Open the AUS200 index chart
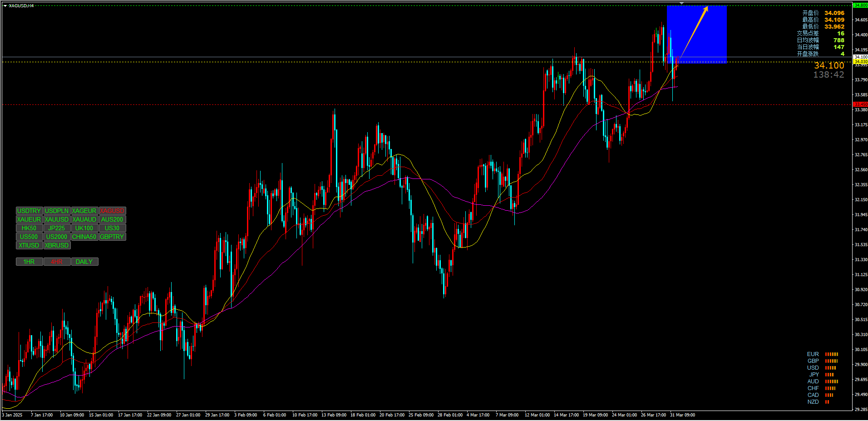868x421 pixels. [x=112, y=219]
